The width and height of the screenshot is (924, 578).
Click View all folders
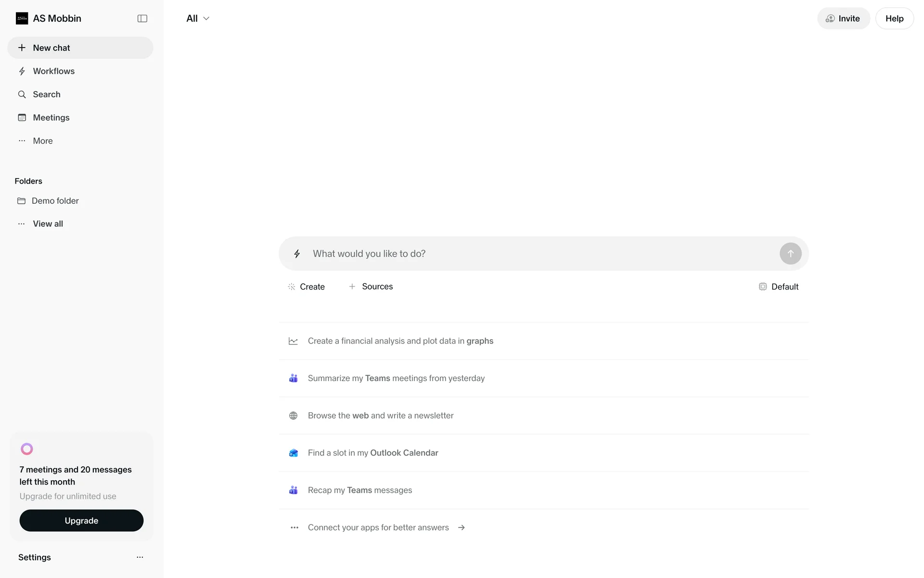pyautogui.click(x=48, y=224)
